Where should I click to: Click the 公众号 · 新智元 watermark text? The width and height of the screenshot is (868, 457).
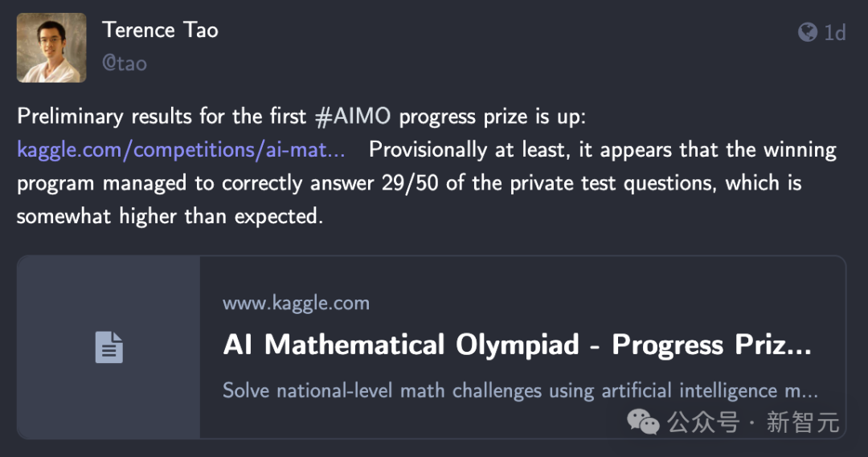(753, 422)
